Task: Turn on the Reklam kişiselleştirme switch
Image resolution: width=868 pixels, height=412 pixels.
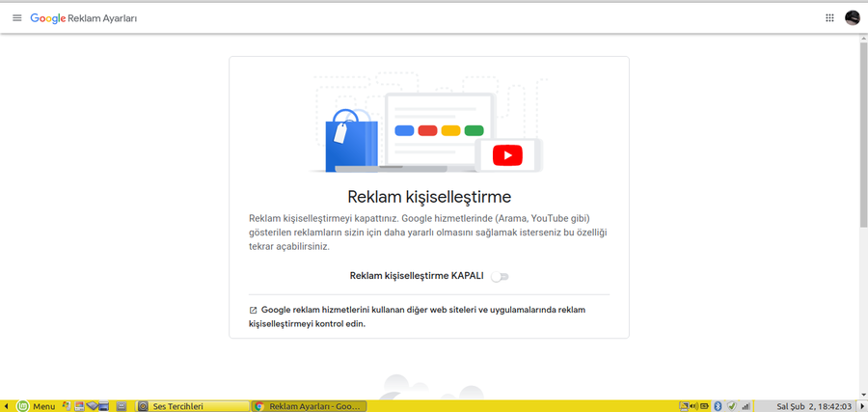Action: point(500,276)
